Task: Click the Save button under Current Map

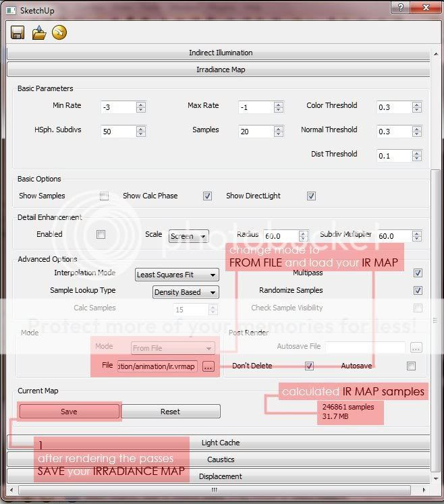Action: click(x=69, y=411)
